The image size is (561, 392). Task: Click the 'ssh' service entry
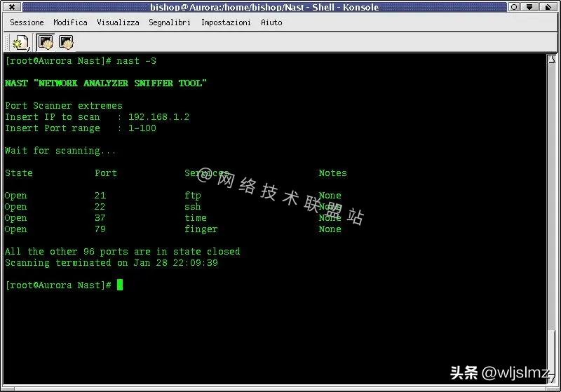[192, 207]
